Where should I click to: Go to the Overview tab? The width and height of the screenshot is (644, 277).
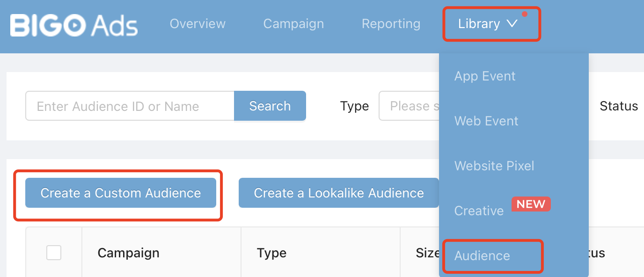[x=198, y=24]
